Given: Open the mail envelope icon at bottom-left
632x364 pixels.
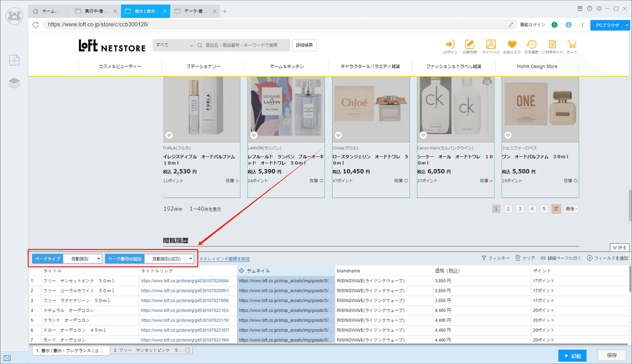Looking at the screenshot, I should pos(7,358).
